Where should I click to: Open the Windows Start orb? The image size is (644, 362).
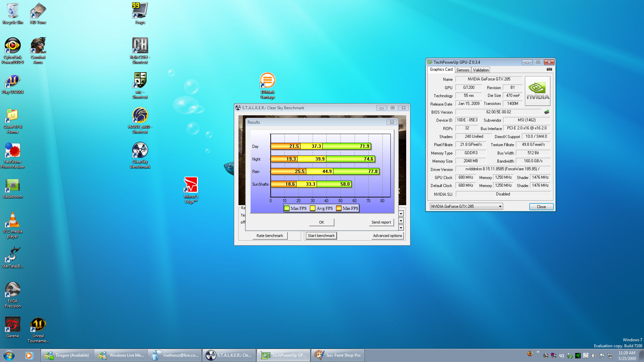point(9,355)
